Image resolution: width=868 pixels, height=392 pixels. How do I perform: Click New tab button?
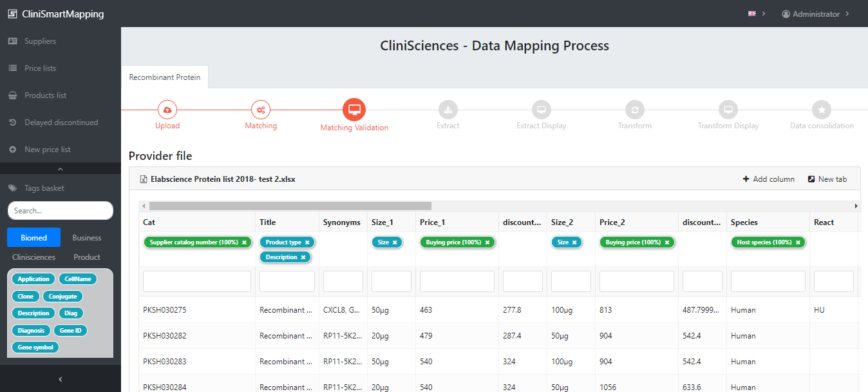tap(827, 179)
